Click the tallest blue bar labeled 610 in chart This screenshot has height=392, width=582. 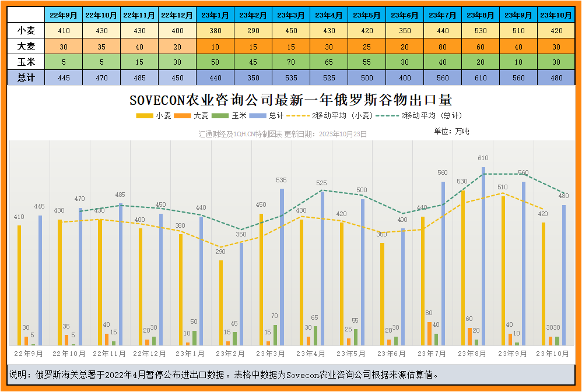pyautogui.click(x=483, y=256)
